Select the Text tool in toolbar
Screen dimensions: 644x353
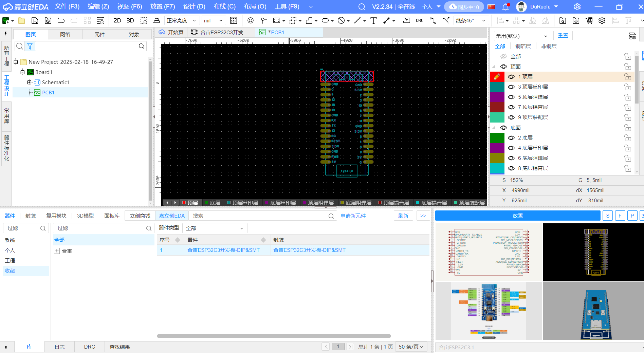[373, 21]
